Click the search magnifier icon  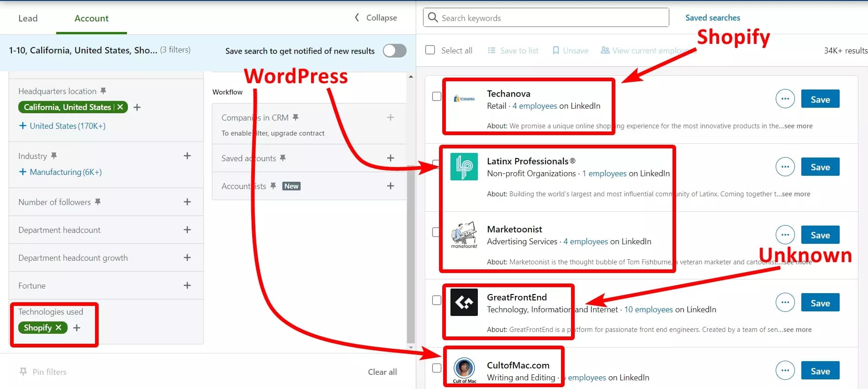433,17
